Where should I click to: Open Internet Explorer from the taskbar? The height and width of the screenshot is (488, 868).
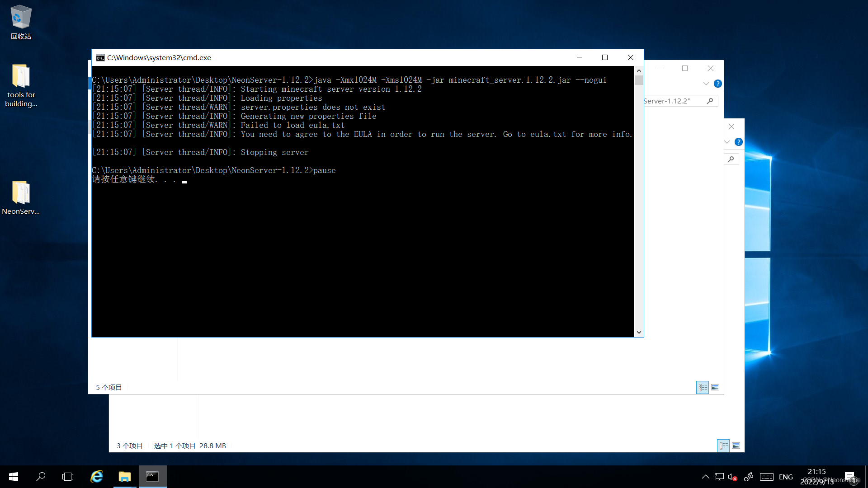pyautogui.click(x=97, y=477)
